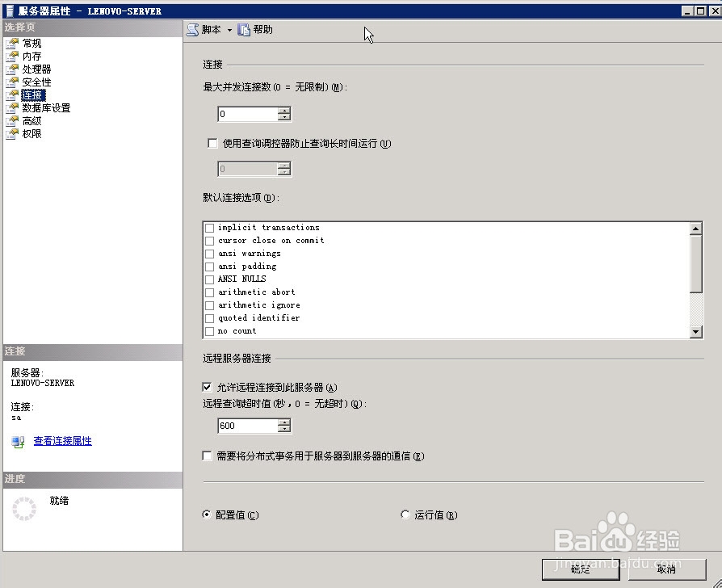The height and width of the screenshot is (588, 722).
Task: Click the 查看连接属性 link
Action: 62,440
